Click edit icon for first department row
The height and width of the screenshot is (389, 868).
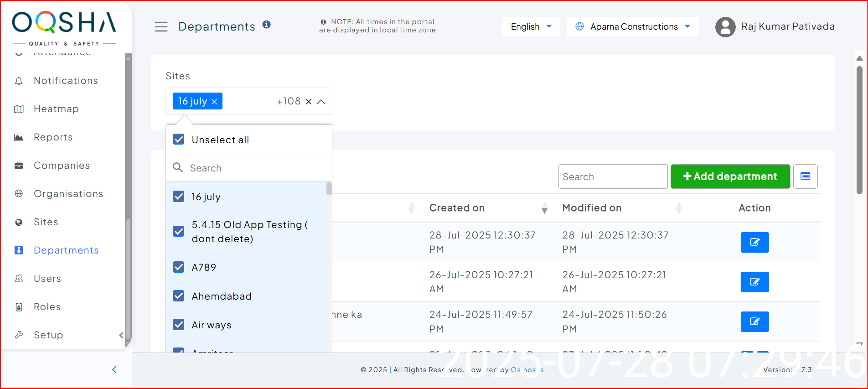click(x=754, y=242)
